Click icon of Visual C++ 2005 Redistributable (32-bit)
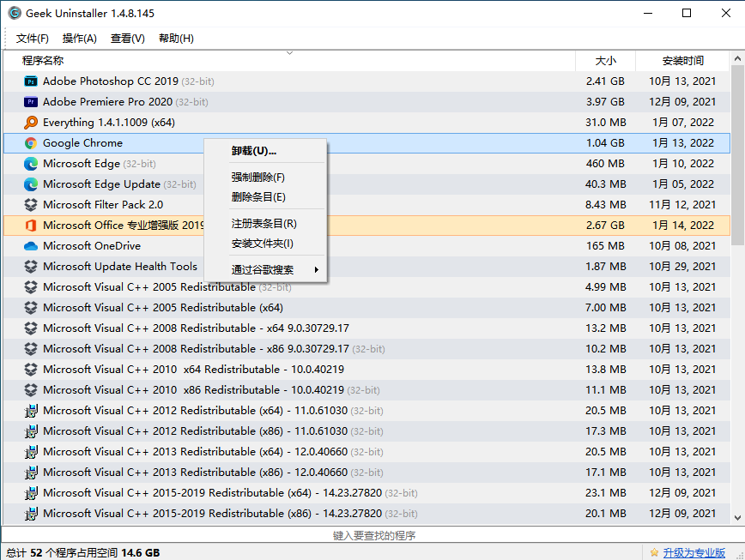The width and height of the screenshot is (745, 560). pyautogui.click(x=31, y=287)
